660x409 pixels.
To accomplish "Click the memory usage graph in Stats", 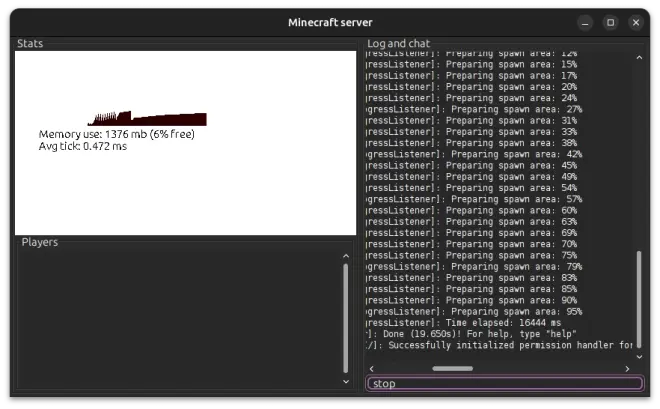I will [x=147, y=118].
